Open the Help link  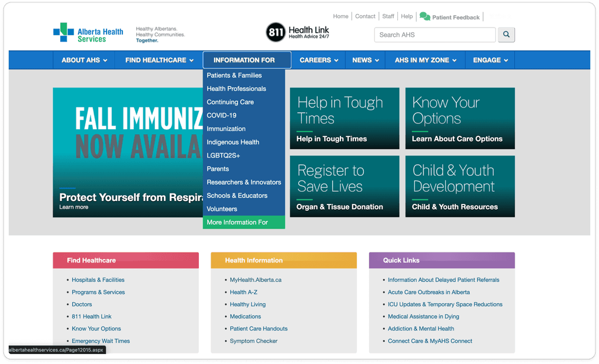pos(407,16)
